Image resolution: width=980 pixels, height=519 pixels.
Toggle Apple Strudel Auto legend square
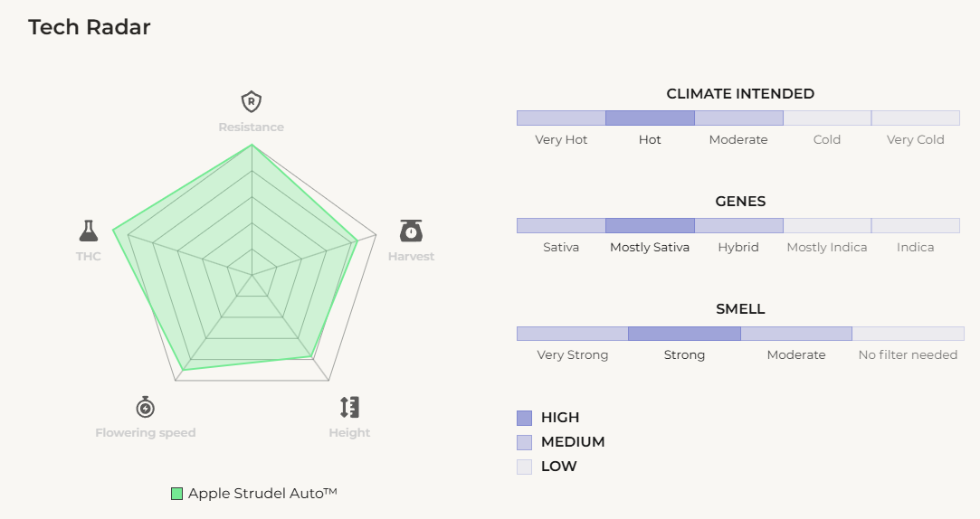[177, 494]
